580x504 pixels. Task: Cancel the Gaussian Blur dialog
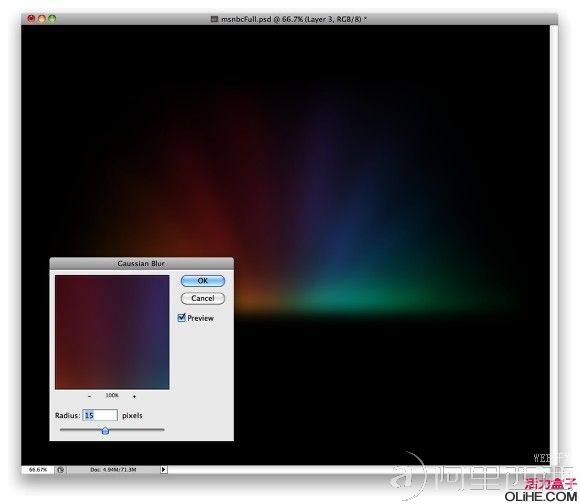[203, 298]
